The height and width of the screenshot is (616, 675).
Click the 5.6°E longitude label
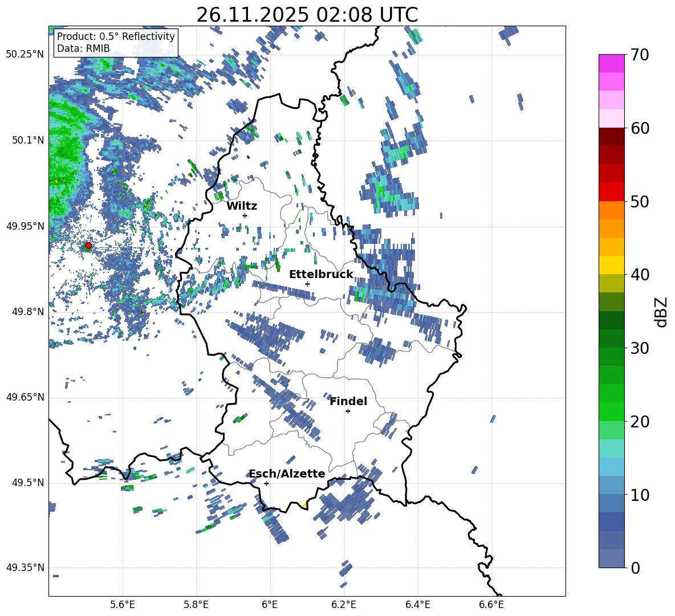pos(123,605)
